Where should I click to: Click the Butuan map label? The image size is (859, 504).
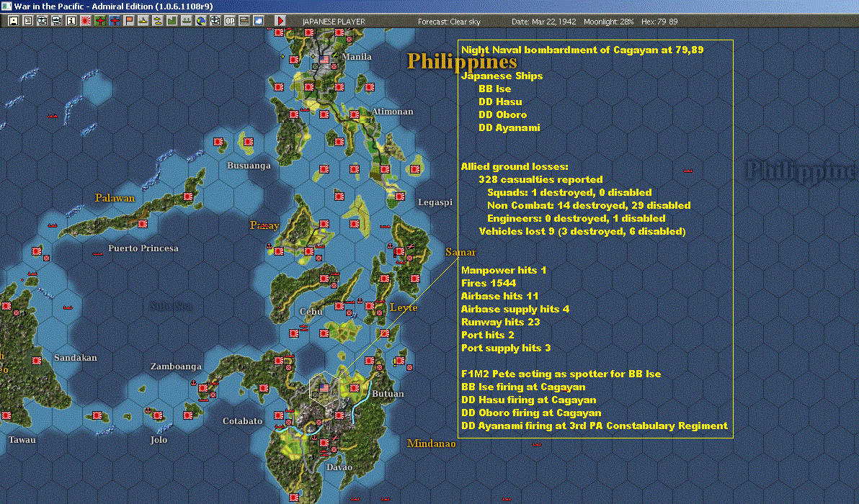click(388, 393)
